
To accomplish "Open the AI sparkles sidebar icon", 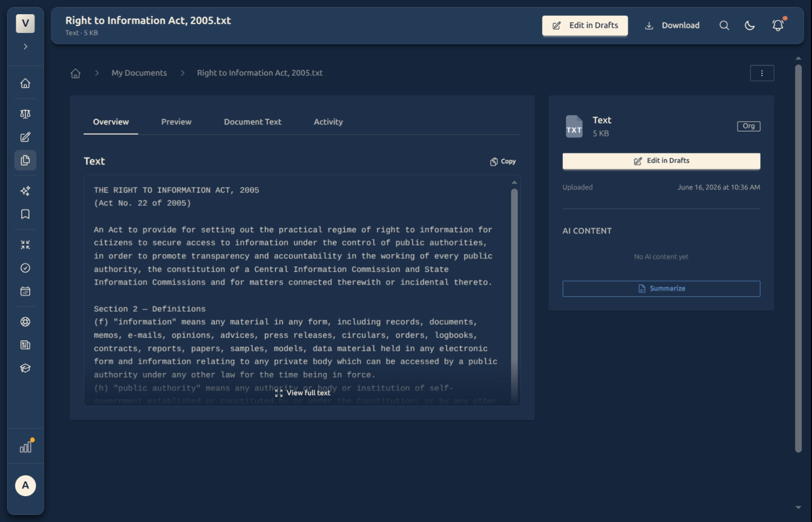I will point(25,191).
